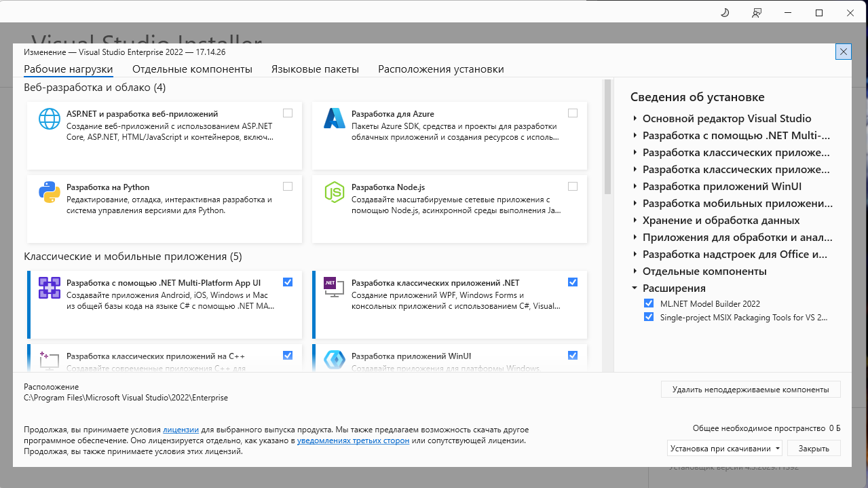Click the ASP.NET globe workload icon
Screen dimensions: 868x488
coord(50,119)
